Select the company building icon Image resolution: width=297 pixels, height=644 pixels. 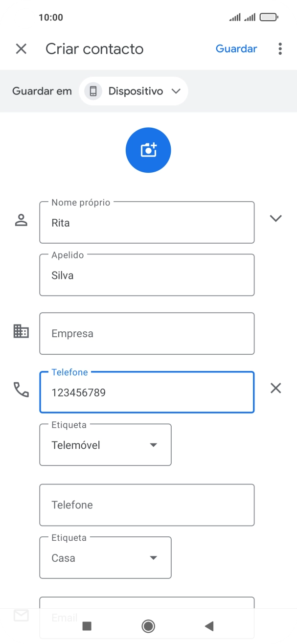coord(22,332)
